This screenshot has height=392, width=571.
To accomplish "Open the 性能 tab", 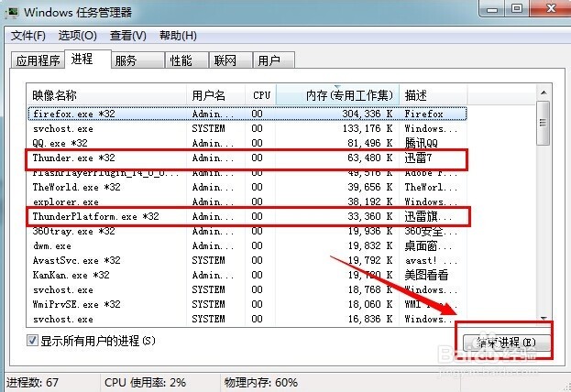I will [186, 60].
